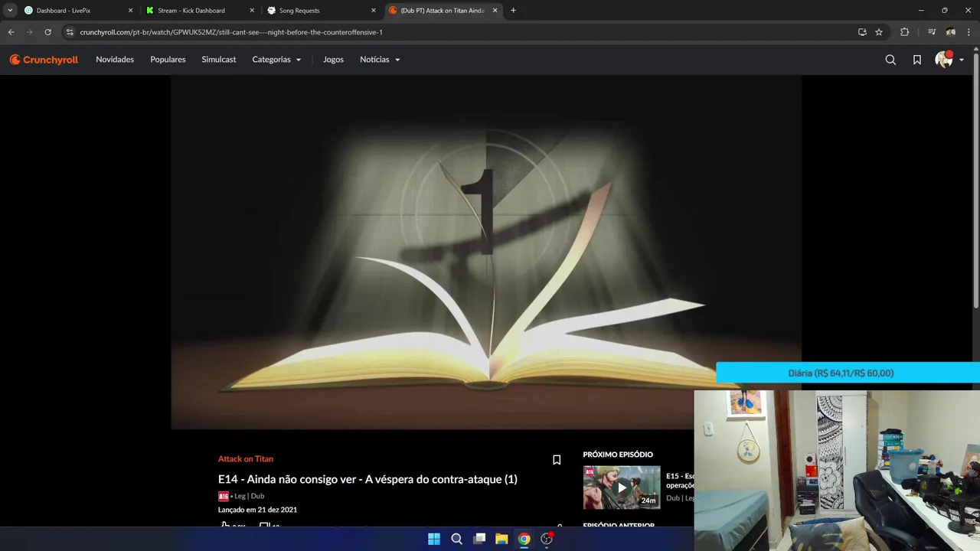Open the Crunchyroll watchlist bookmark icon in header
The image size is (980, 551).
point(916,60)
